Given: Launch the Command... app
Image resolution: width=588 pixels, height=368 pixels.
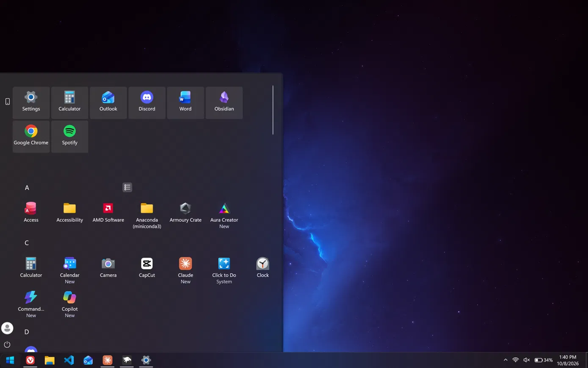Looking at the screenshot, I should (31, 305).
